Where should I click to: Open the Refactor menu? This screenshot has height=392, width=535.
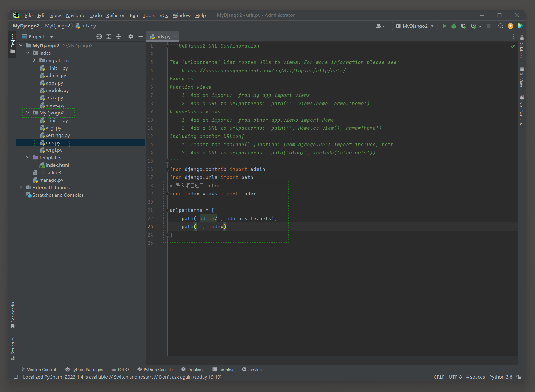point(115,15)
